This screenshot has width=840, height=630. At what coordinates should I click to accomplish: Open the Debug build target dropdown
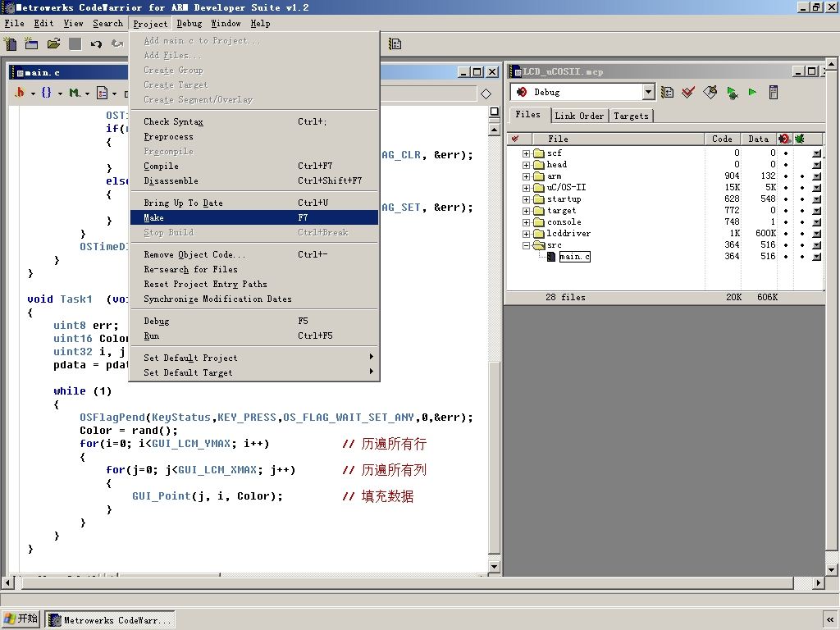(648, 92)
